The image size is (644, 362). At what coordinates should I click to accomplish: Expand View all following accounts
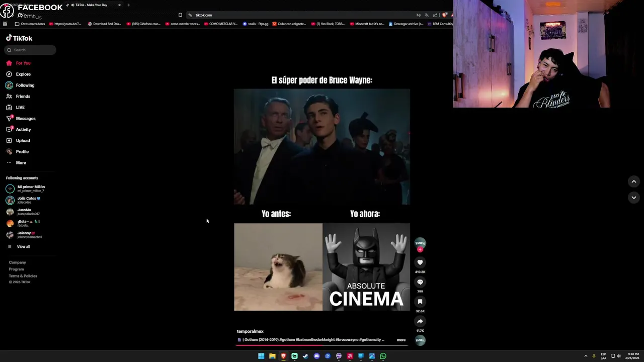[x=19, y=247]
